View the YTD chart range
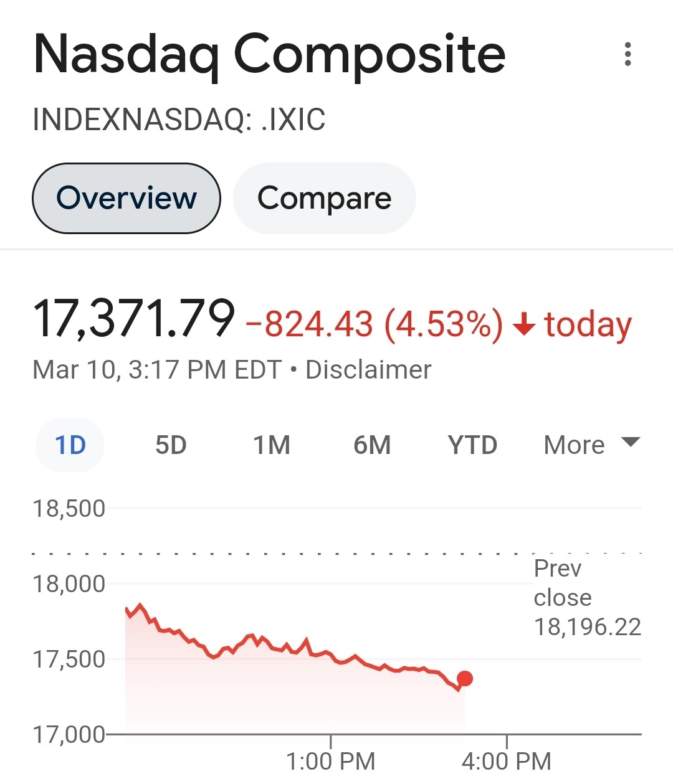 click(x=472, y=445)
